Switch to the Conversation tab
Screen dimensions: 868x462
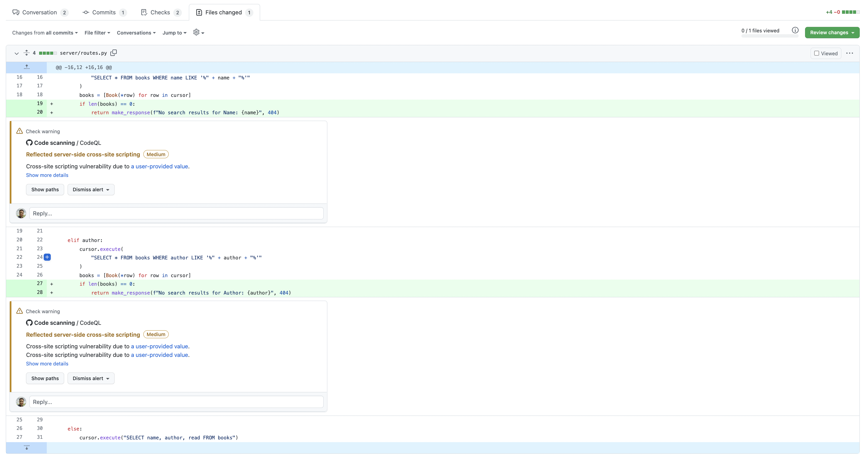(x=40, y=13)
